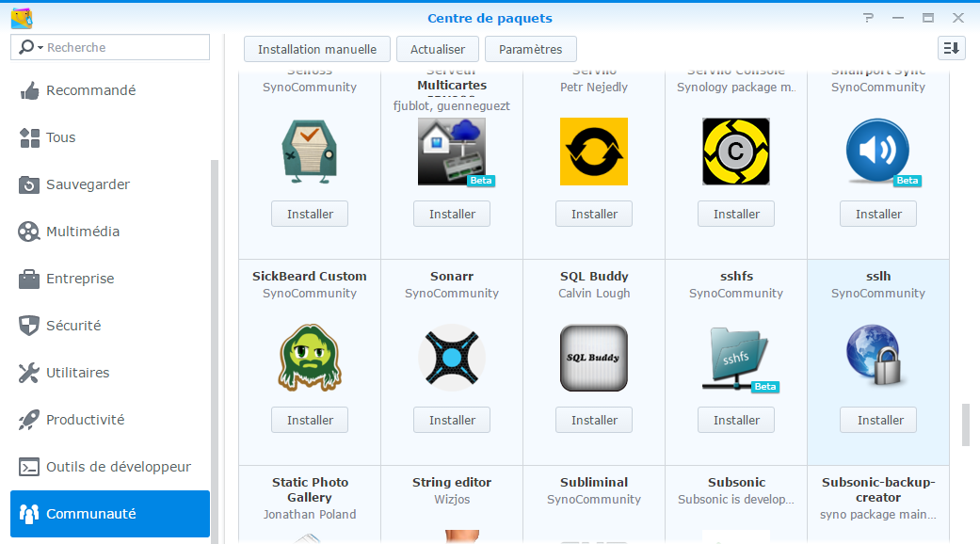Open the Sonarr package title
Viewport: 980px width, 544px height.
click(452, 276)
